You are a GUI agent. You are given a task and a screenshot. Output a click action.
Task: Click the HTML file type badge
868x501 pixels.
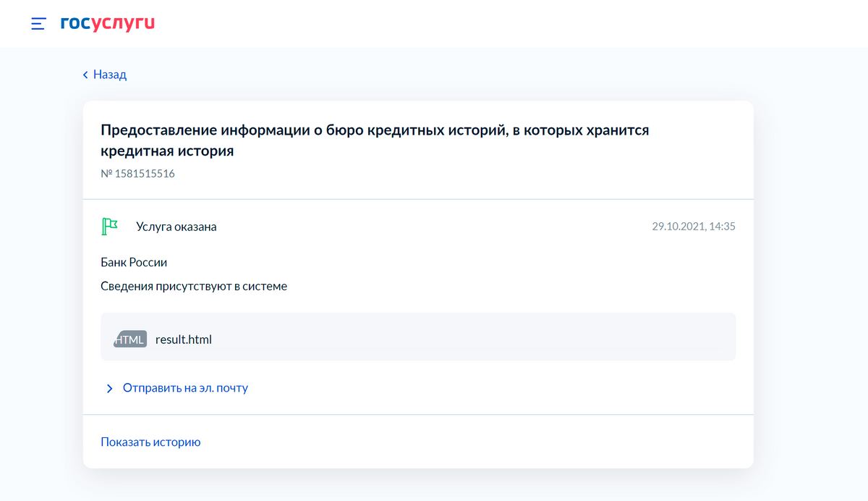click(x=130, y=339)
